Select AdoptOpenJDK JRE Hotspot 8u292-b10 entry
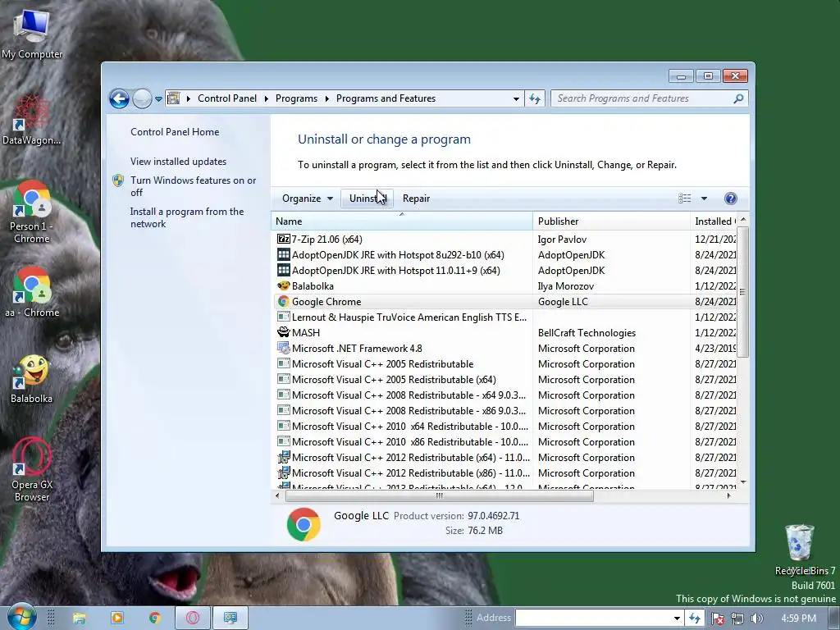The height and width of the screenshot is (630, 840). [x=505, y=255]
